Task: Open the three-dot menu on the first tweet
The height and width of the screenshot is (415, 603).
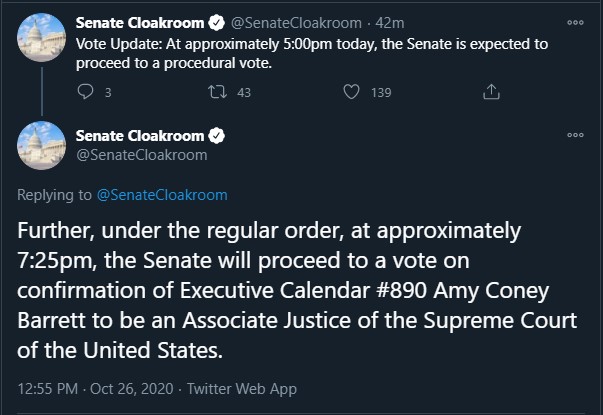Action: click(575, 23)
